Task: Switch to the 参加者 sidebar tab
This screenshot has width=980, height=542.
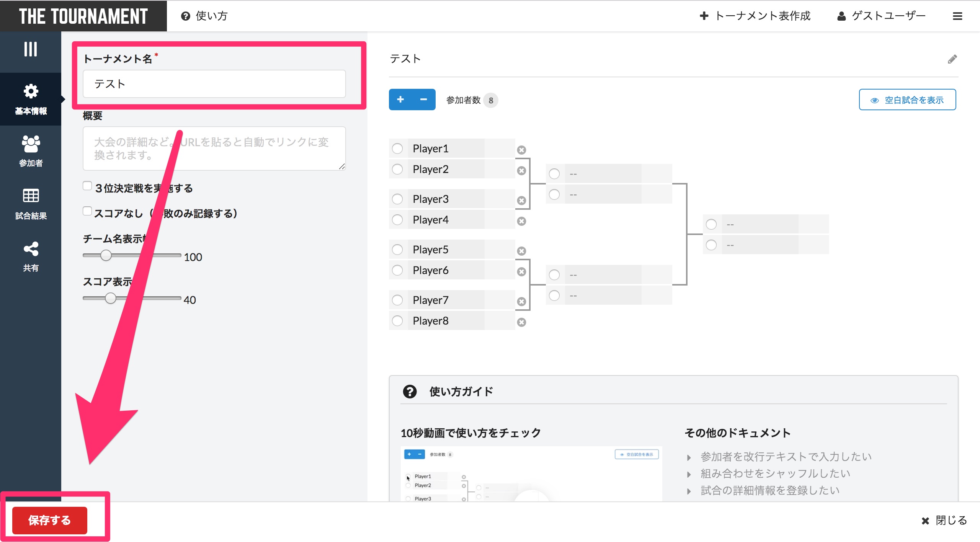Action: click(31, 151)
